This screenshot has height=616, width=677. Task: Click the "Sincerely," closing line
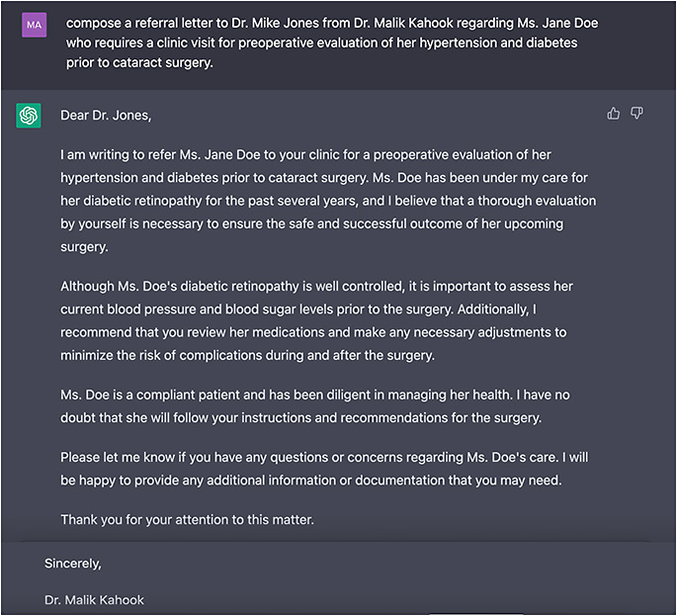click(x=73, y=564)
